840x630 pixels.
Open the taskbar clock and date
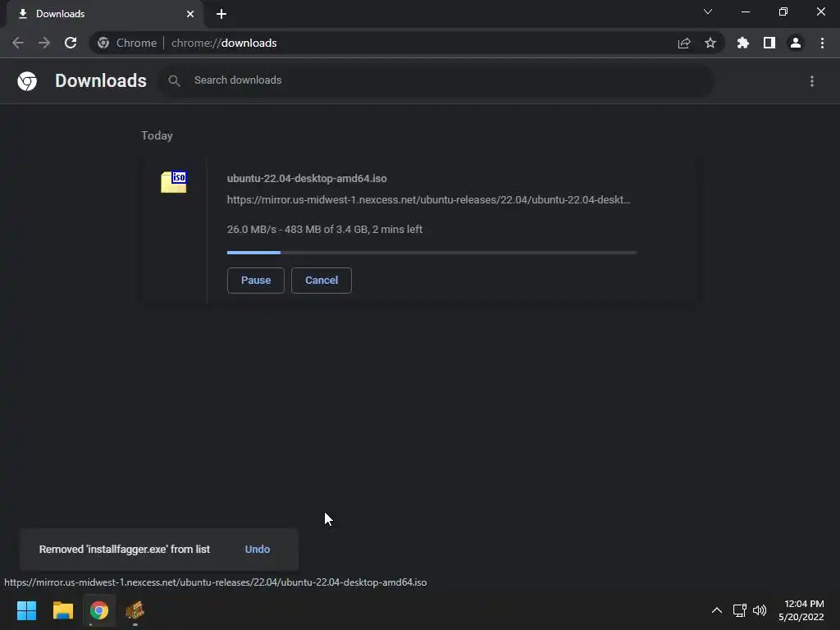[801, 610]
